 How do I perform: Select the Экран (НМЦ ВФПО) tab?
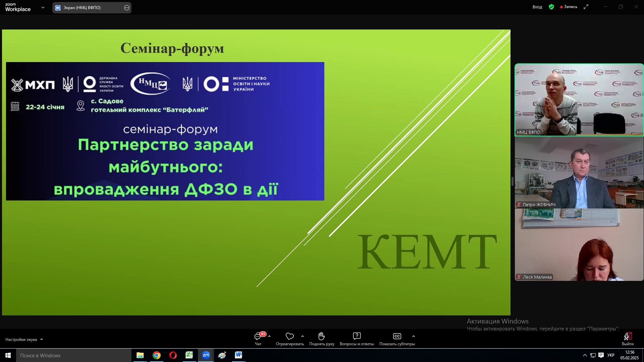point(82,8)
